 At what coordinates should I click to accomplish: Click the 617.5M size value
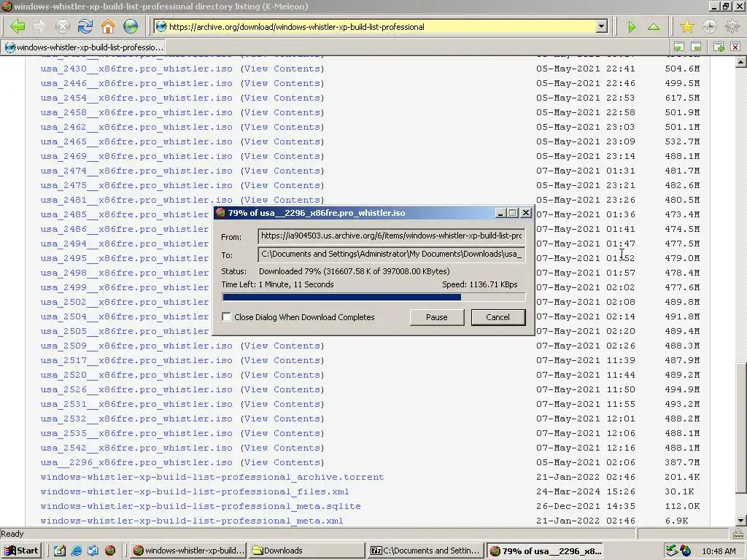pos(682,98)
